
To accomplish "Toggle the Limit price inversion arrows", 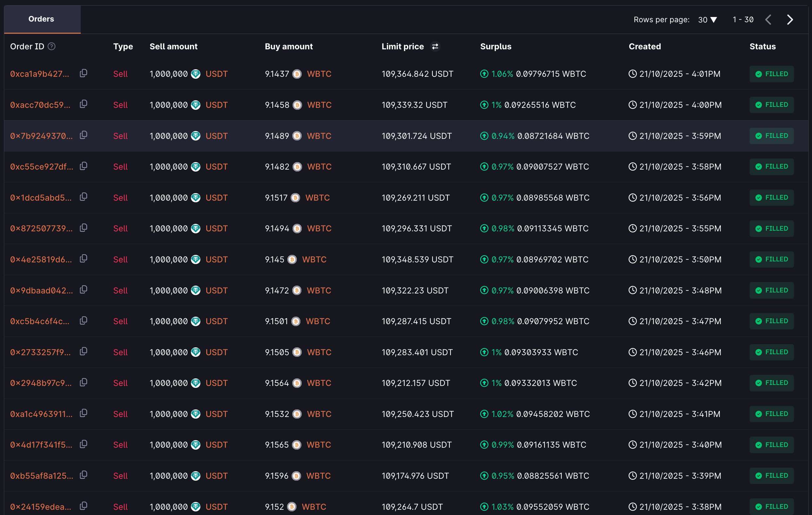I will (435, 46).
